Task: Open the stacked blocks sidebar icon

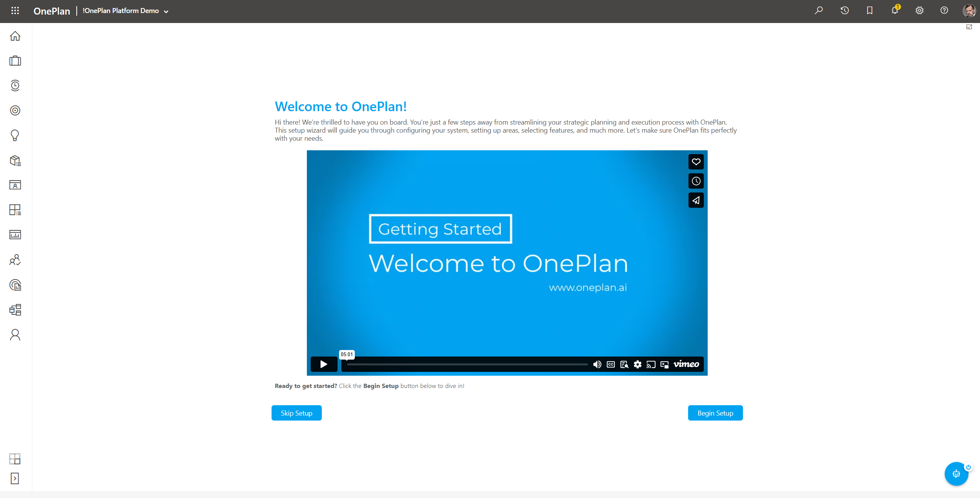Action: pos(15,310)
